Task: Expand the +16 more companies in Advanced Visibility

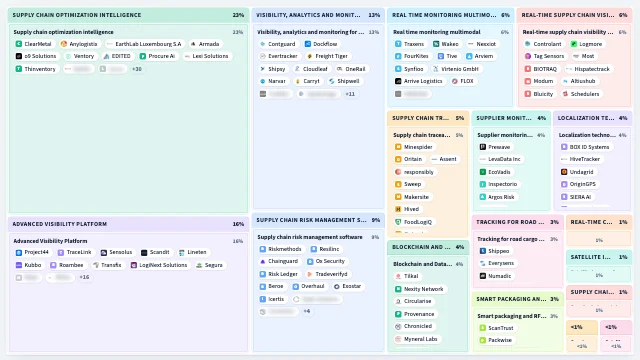Action: [x=84, y=277]
